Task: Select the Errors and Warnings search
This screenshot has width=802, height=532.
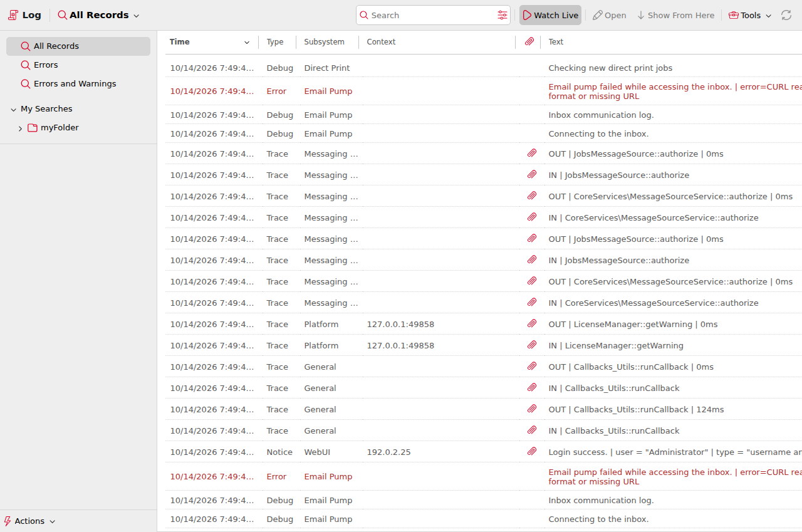Action: click(78, 84)
